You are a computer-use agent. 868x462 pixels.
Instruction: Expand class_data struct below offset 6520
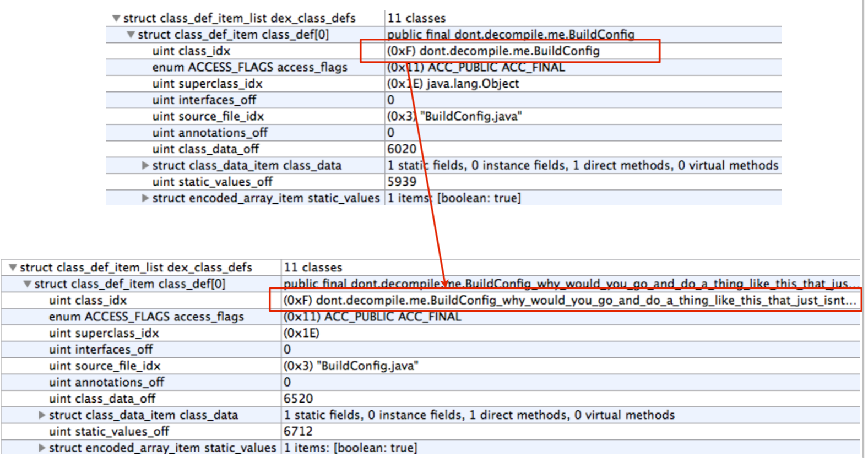(42, 415)
